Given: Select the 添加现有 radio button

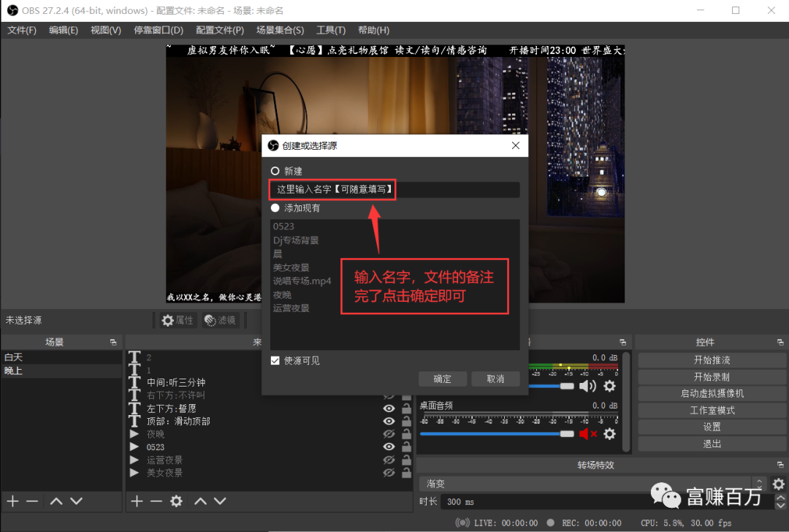Looking at the screenshot, I should click(x=275, y=208).
